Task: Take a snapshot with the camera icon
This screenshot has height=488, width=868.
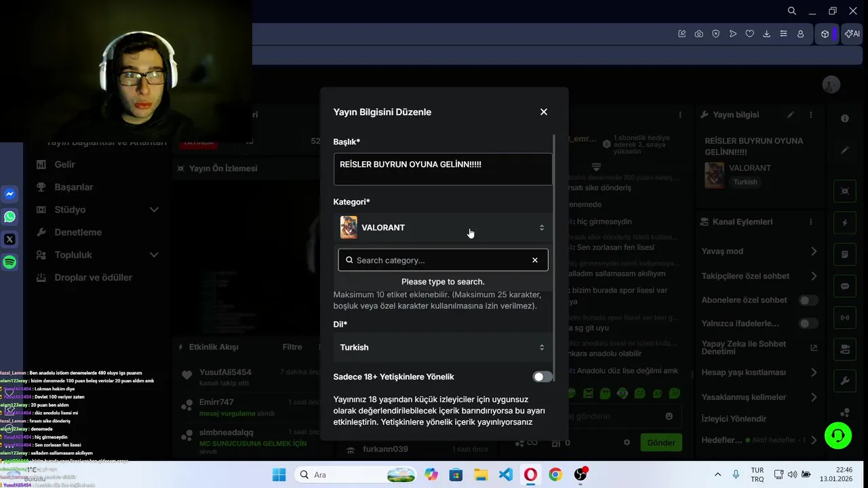Action: (x=698, y=34)
